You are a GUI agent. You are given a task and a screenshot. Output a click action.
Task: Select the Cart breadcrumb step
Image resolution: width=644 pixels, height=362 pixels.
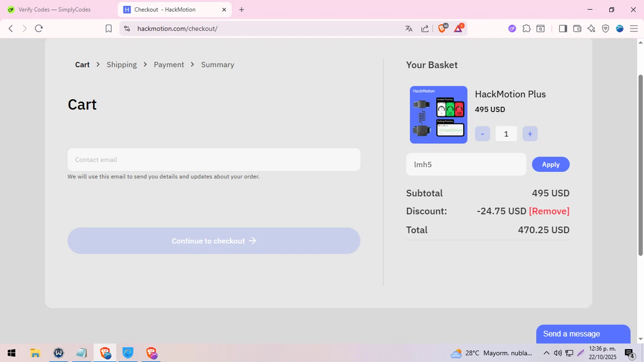pos(82,64)
